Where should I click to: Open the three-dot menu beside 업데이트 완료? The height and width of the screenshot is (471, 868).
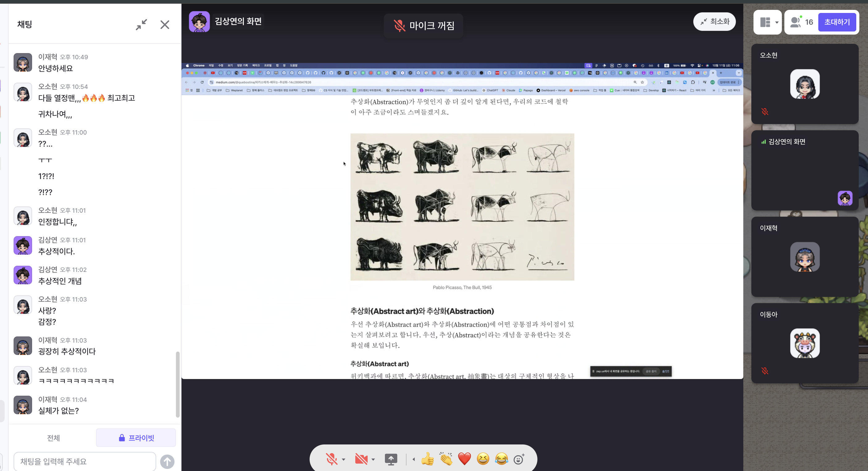tap(739, 82)
